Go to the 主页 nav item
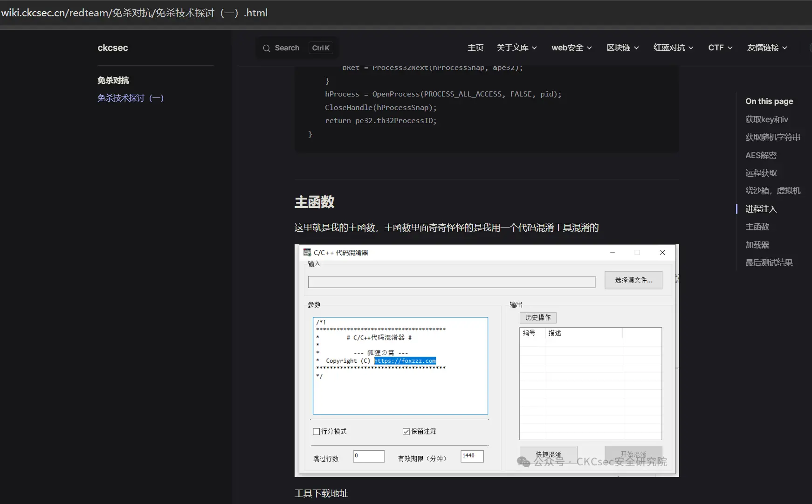Viewport: 812px width, 504px height. (475, 48)
